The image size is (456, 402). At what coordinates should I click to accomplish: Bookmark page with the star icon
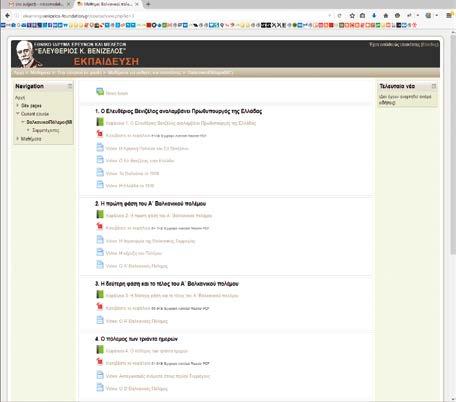pyautogui.click(x=352, y=15)
